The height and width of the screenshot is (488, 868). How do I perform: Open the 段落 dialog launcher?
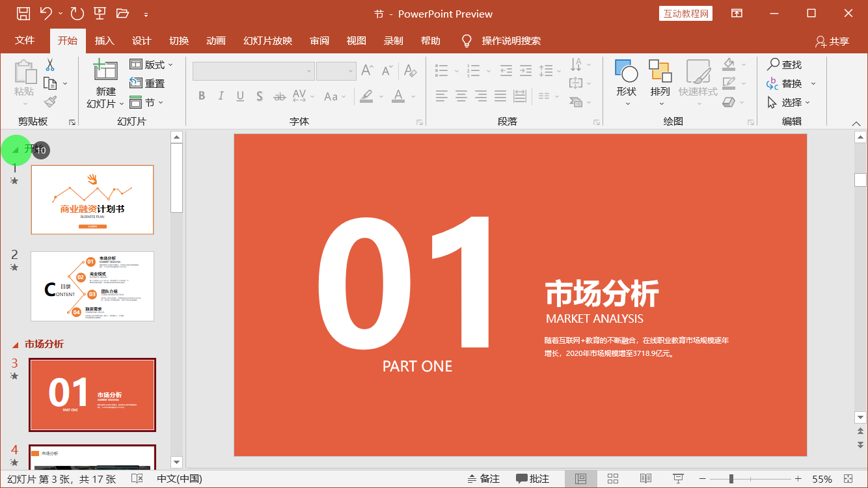596,122
